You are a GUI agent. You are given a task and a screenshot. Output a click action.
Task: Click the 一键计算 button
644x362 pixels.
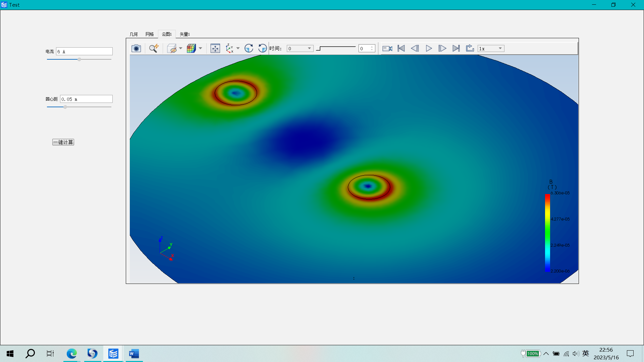click(x=63, y=142)
